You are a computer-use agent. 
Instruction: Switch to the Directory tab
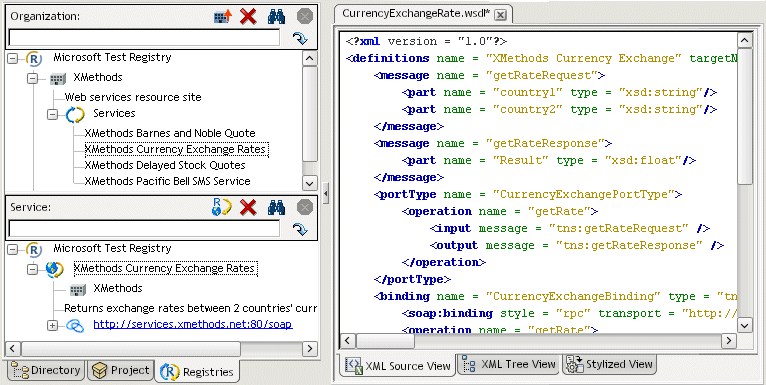(45, 370)
